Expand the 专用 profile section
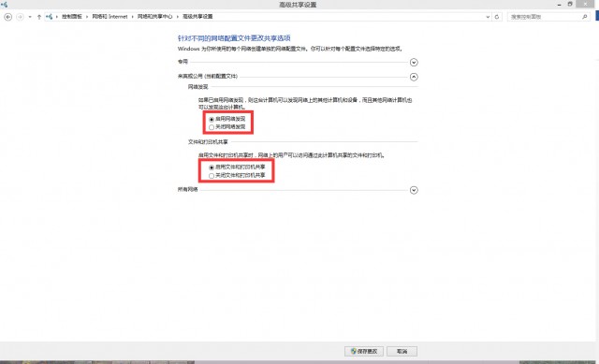Image resolution: width=599 pixels, height=364 pixels. tap(414, 63)
